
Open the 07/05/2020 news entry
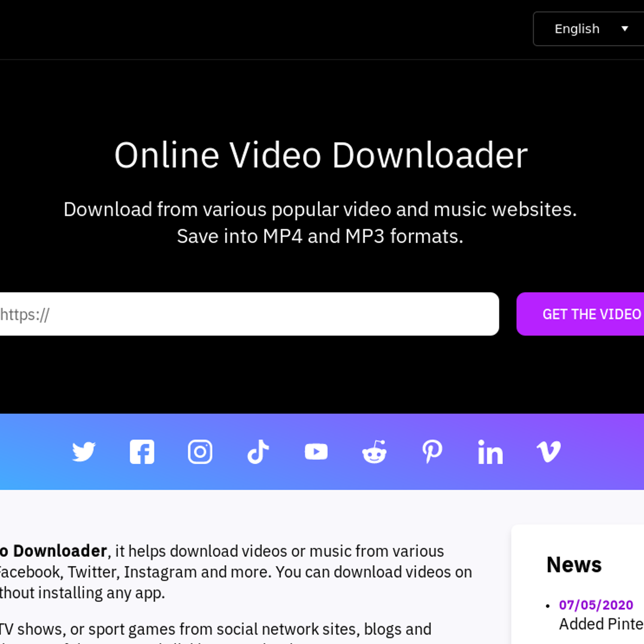click(x=596, y=605)
